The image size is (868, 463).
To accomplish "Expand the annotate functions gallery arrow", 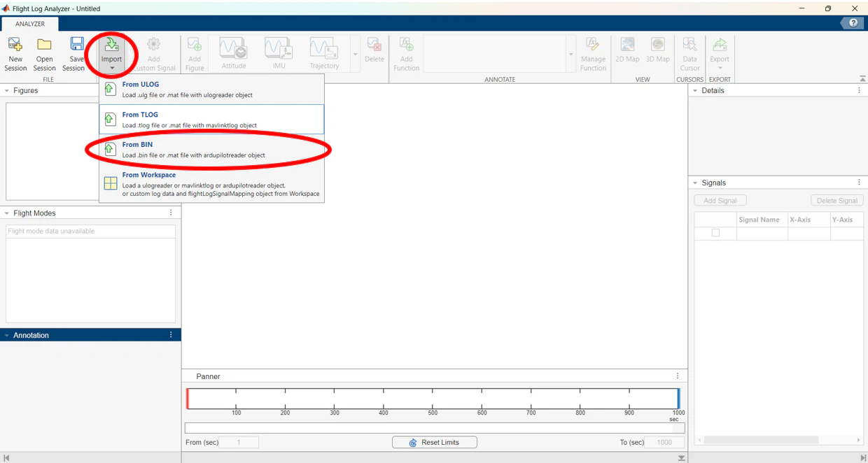I will [x=570, y=55].
